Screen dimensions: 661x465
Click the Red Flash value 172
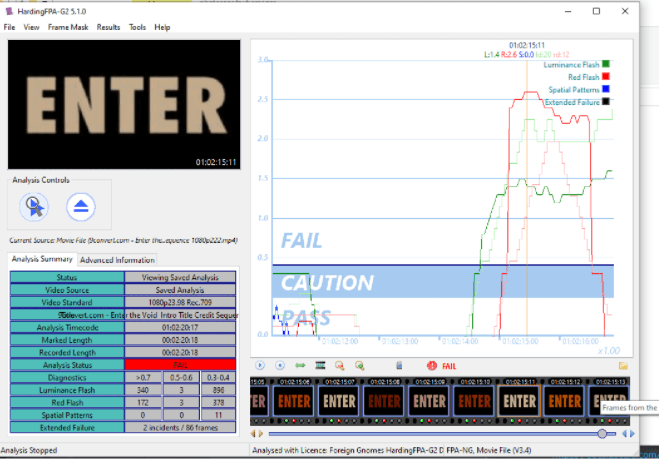pyautogui.click(x=143, y=403)
